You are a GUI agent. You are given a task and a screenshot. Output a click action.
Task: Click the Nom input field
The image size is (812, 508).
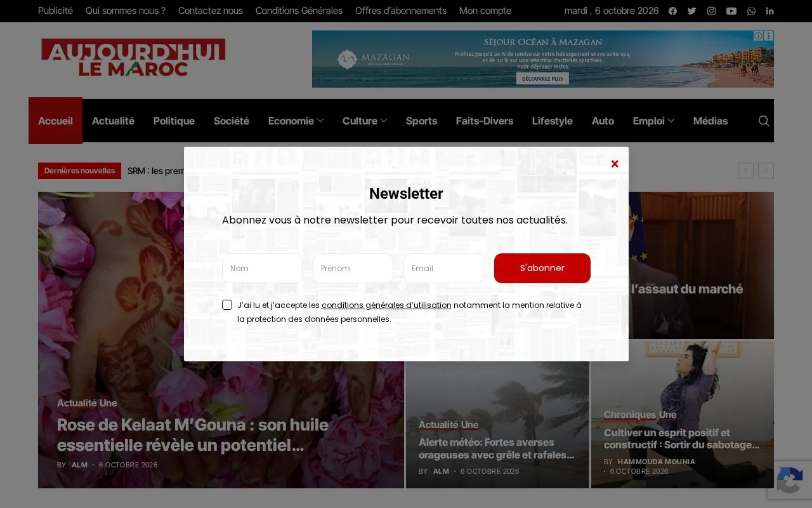pos(262,268)
